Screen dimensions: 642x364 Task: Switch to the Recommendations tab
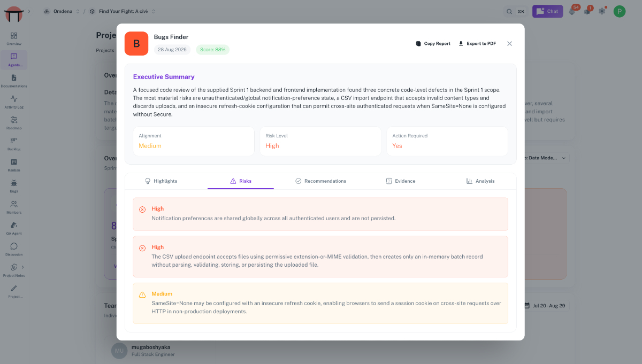coord(320,181)
